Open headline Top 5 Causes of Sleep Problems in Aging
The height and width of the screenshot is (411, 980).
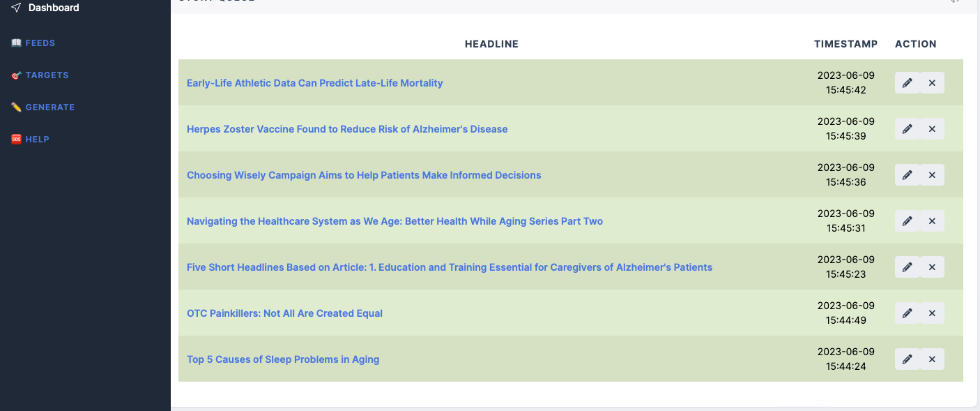point(283,359)
